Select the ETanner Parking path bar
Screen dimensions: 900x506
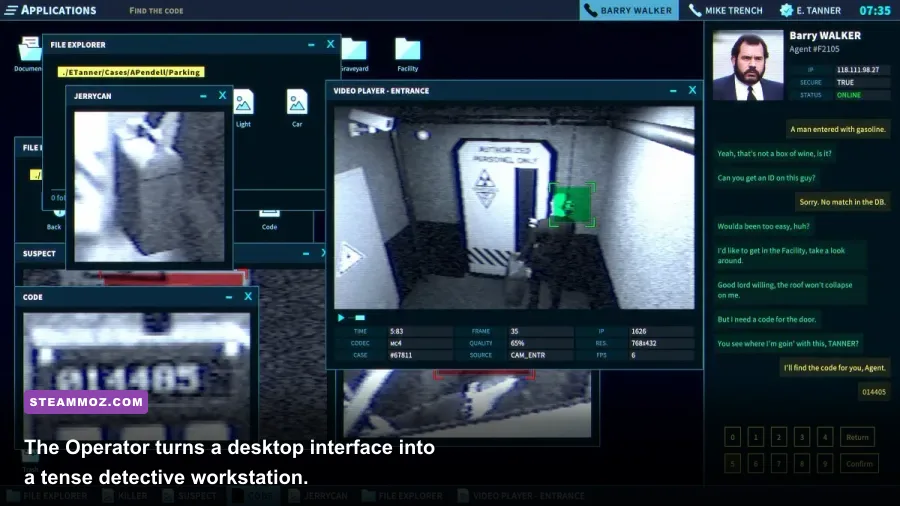click(x=131, y=72)
